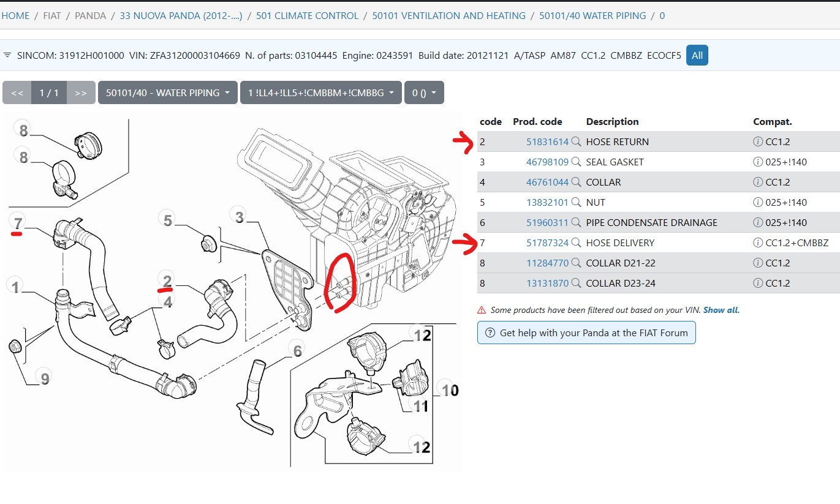Go to previous page with << button
This screenshot has height=504, width=840.
[x=17, y=92]
